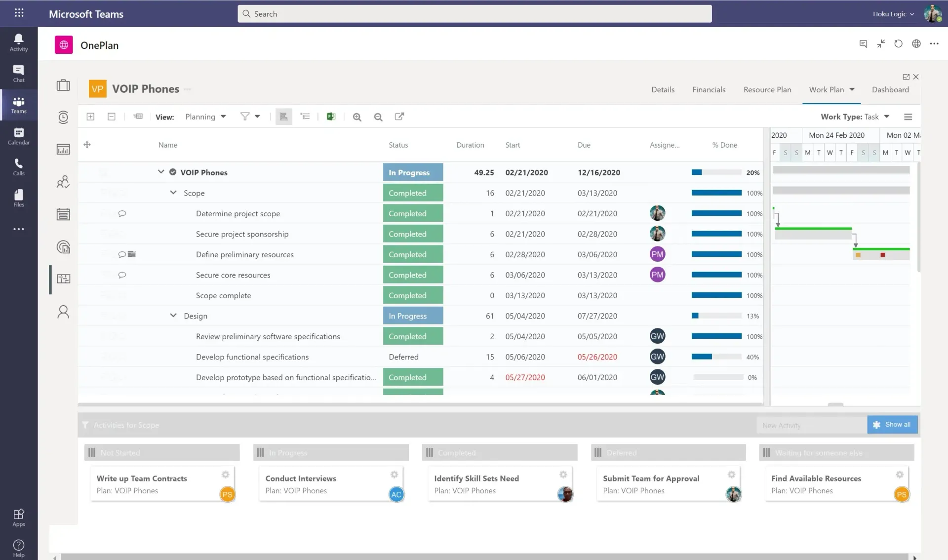Collapse the Scope task group
Image resolution: width=948 pixels, height=560 pixels.
(x=173, y=193)
